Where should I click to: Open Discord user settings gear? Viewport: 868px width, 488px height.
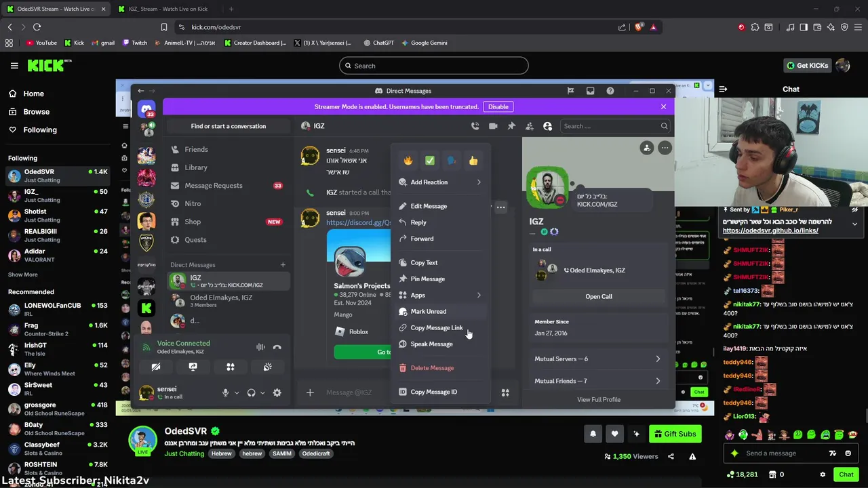[277, 392]
